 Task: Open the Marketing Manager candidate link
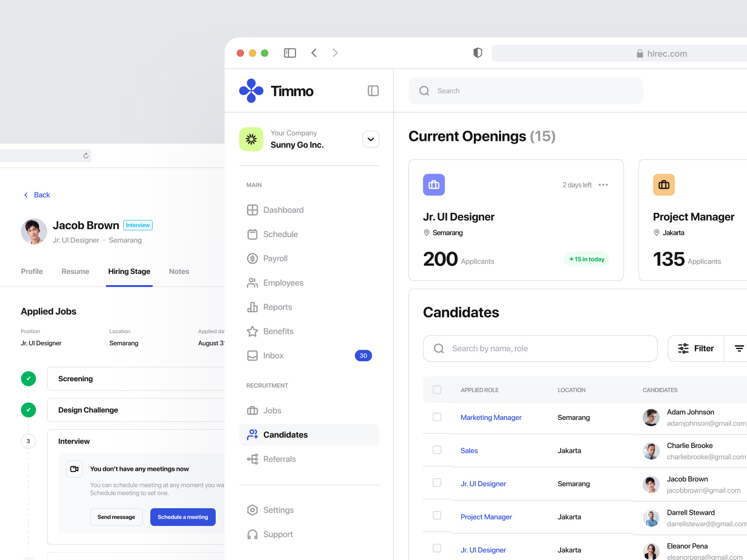pos(491,417)
